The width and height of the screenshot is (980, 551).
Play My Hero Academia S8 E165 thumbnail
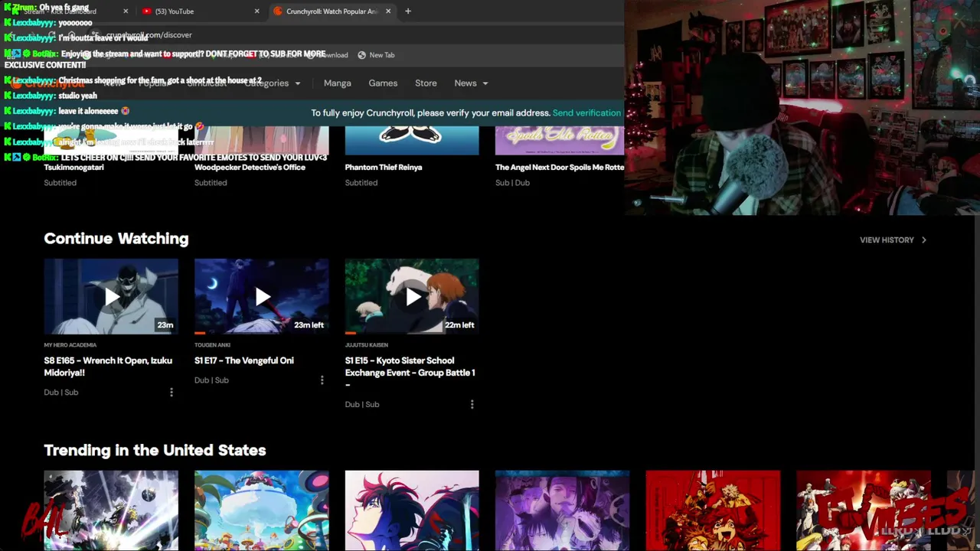pyautogui.click(x=111, y=296)
